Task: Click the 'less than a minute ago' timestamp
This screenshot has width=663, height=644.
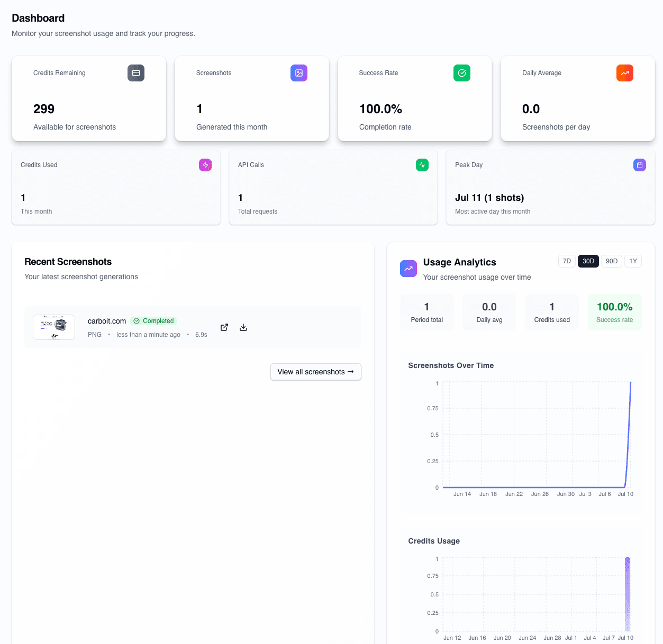Action: [x=148, y=335]
